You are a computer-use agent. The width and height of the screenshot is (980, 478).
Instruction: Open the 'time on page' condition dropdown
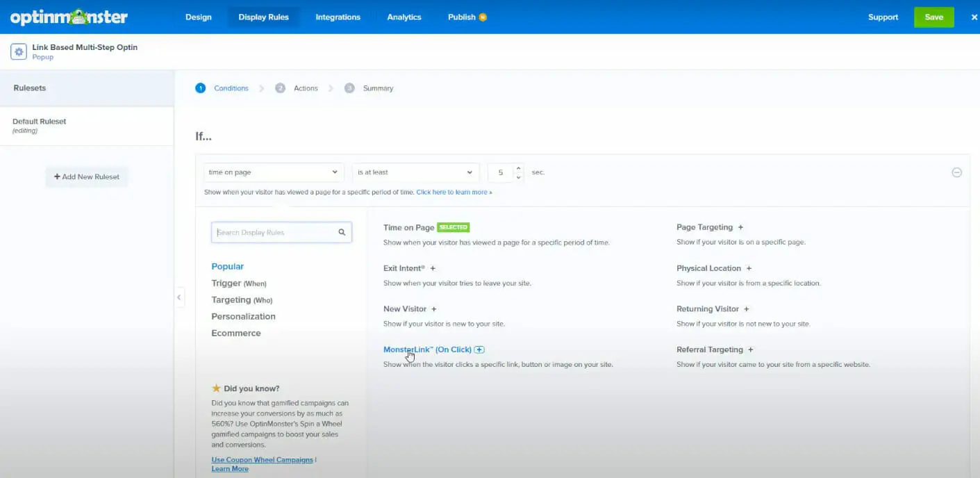point(274,172)
